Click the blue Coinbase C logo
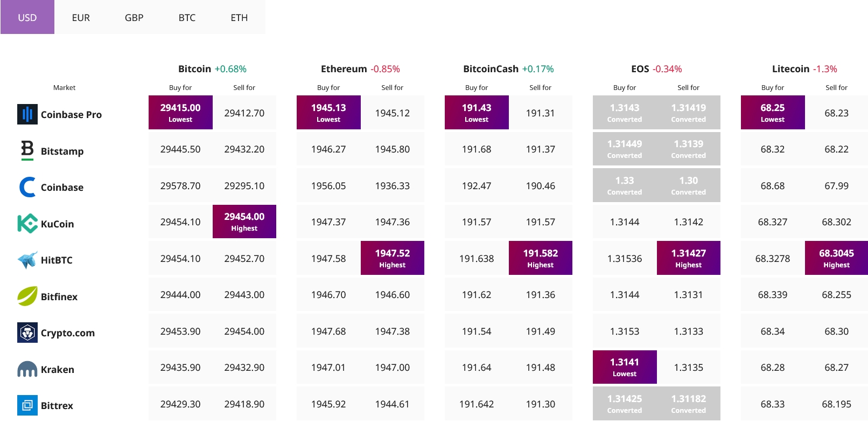 pyautogui.click(x=27, y=187)
